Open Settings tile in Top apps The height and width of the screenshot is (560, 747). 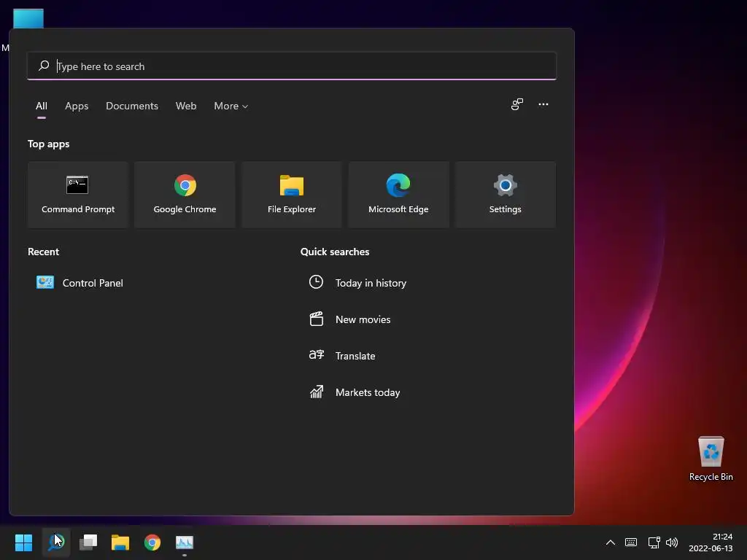coord(505,195)
